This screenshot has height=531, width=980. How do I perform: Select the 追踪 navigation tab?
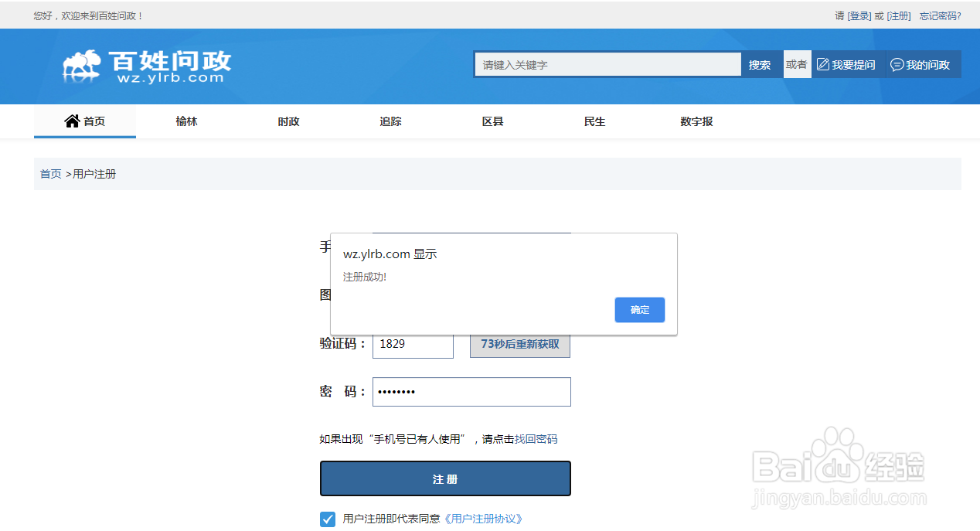390,121
